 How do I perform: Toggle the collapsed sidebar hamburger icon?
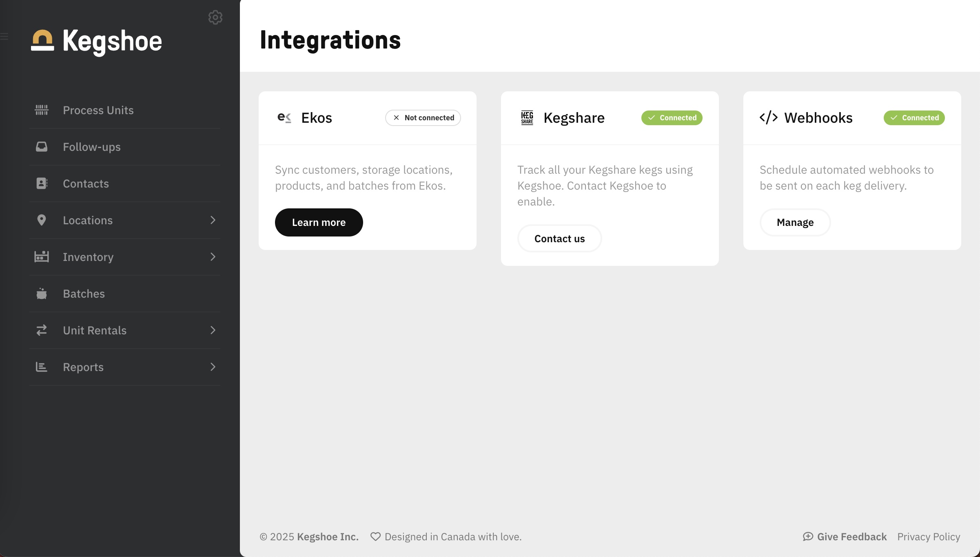(x=4, y=36)
